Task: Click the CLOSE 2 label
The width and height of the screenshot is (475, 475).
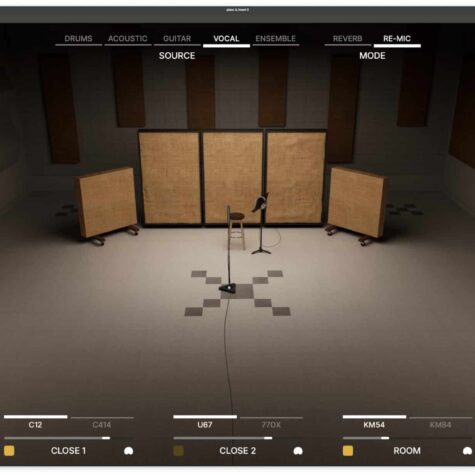Action: tap(238, 451)
